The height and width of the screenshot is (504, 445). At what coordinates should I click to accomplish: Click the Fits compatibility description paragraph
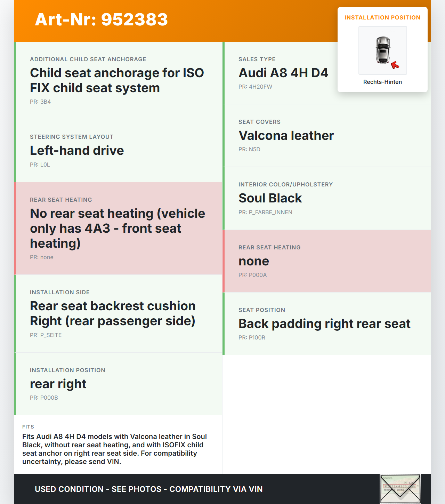pyautogui.click(x=115, y=449)
